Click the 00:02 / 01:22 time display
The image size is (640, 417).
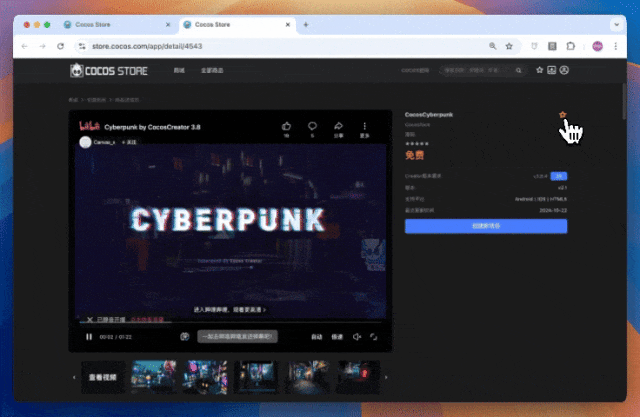coord(116,337)
